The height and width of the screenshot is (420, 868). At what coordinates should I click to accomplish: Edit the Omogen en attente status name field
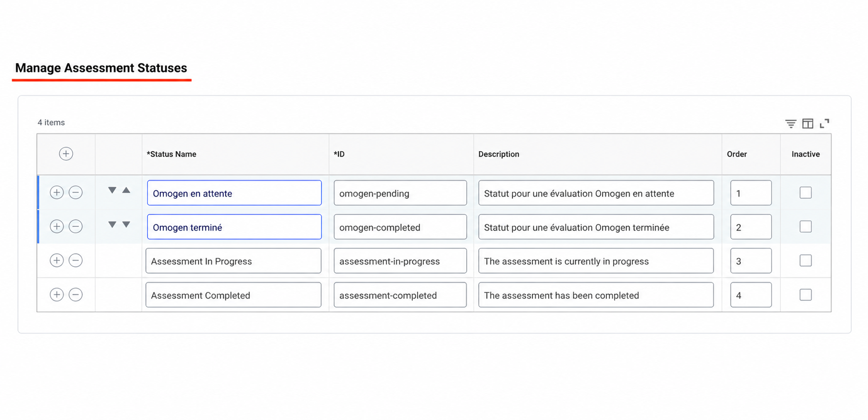(x=234, y=193)
